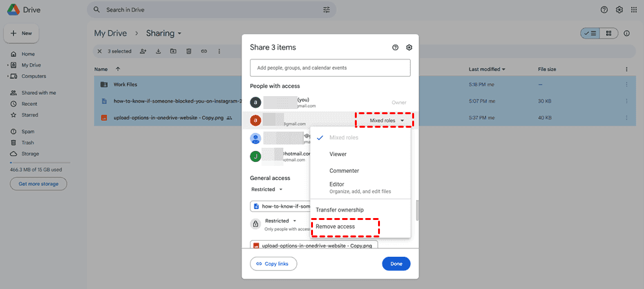Open Spam in sidebar
Viewport: 644px width, 289px height.
point(28,132)
